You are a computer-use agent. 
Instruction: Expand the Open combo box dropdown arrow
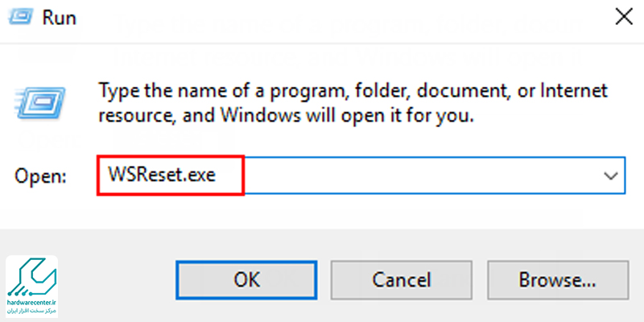point(612,175)
